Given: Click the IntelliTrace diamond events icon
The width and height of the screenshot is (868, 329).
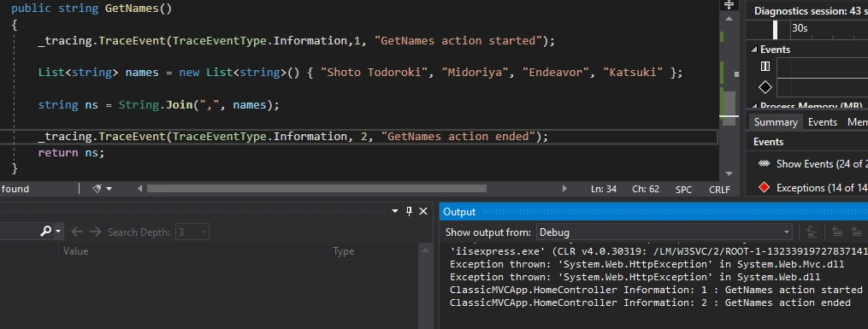Looking at the screenshot, I should coord(765,87).
